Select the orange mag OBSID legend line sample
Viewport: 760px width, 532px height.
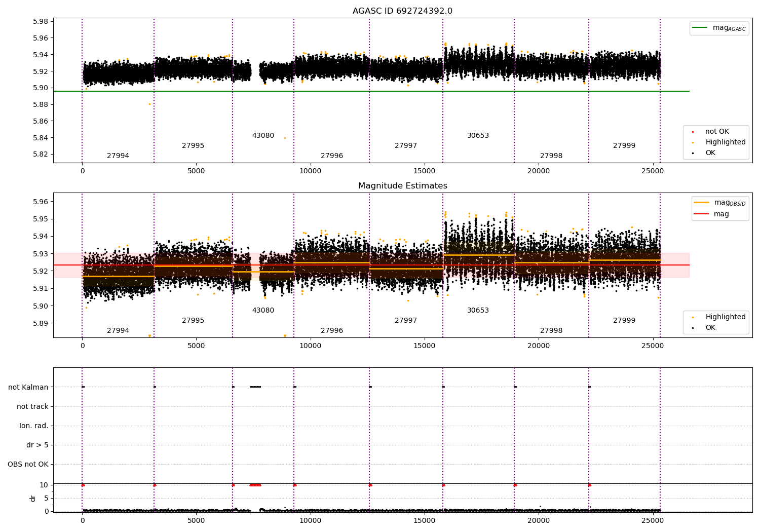pyautogui.click(x=702, y=203)
